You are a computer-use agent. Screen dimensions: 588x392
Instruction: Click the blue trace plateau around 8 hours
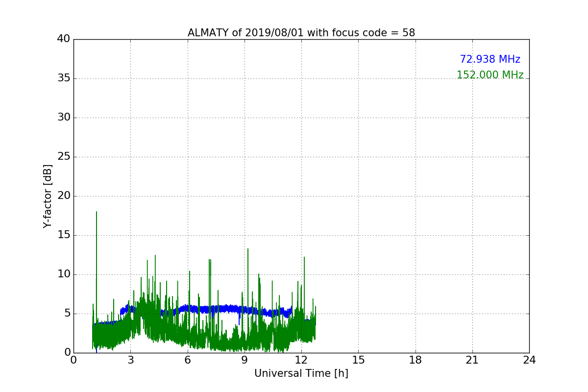tap(225, 309)
